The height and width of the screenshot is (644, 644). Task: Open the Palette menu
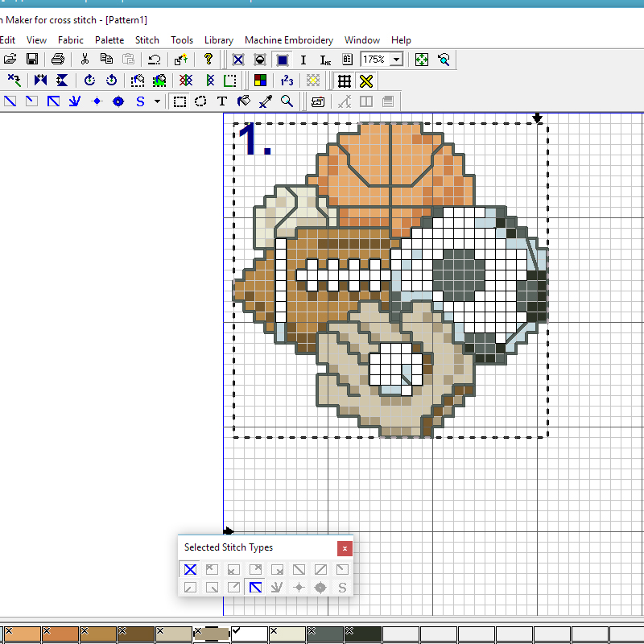tap(109, 39)
